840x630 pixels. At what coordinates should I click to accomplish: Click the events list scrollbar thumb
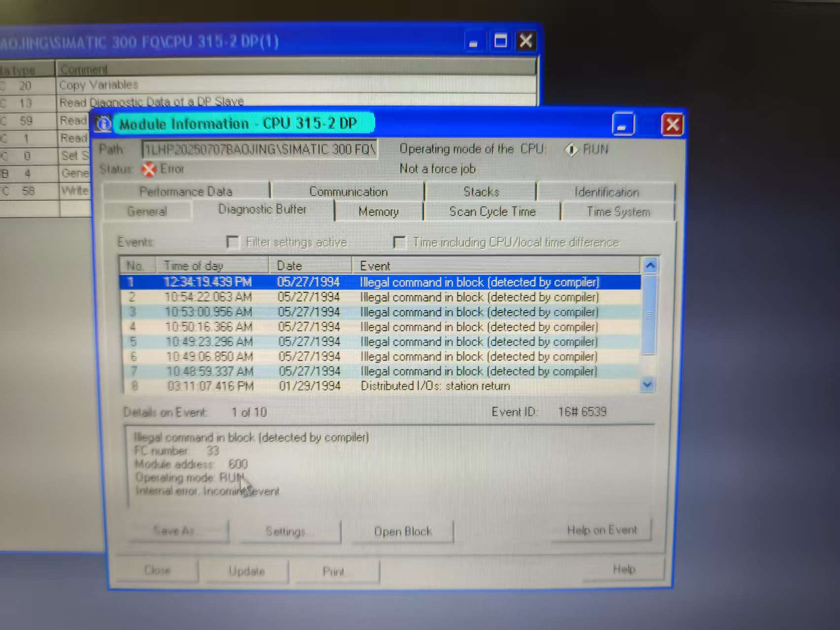649,314
